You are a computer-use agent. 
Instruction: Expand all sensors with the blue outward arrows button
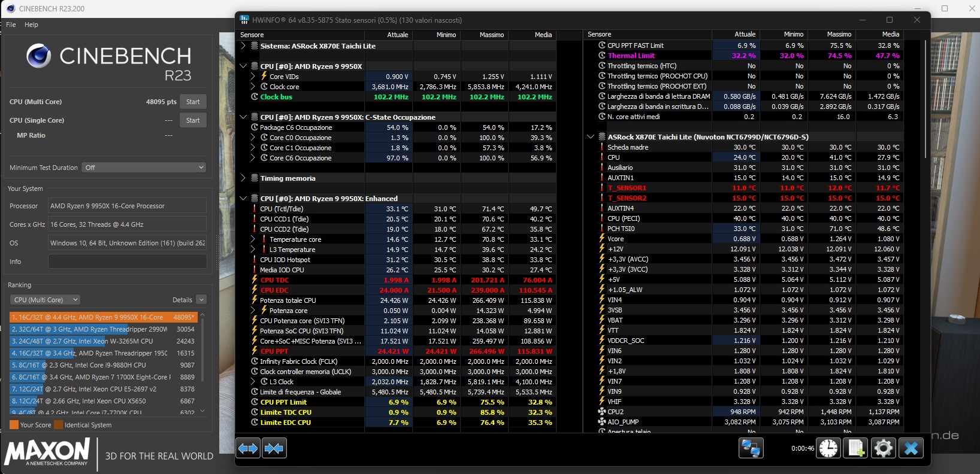(248, 448)
